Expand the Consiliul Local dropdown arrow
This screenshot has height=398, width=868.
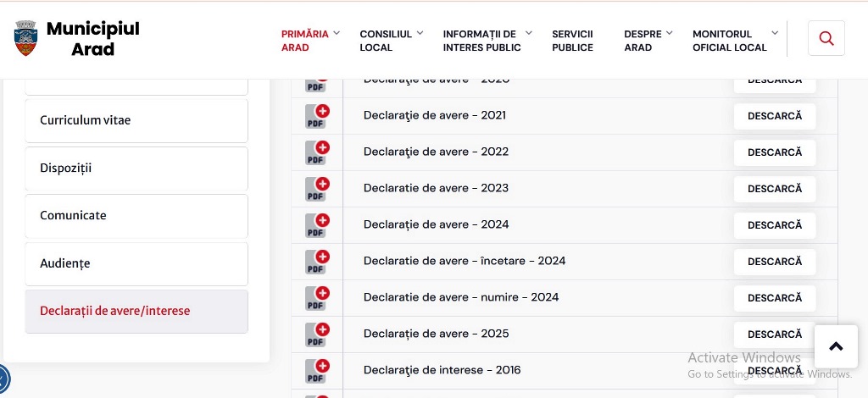point(420,34)
